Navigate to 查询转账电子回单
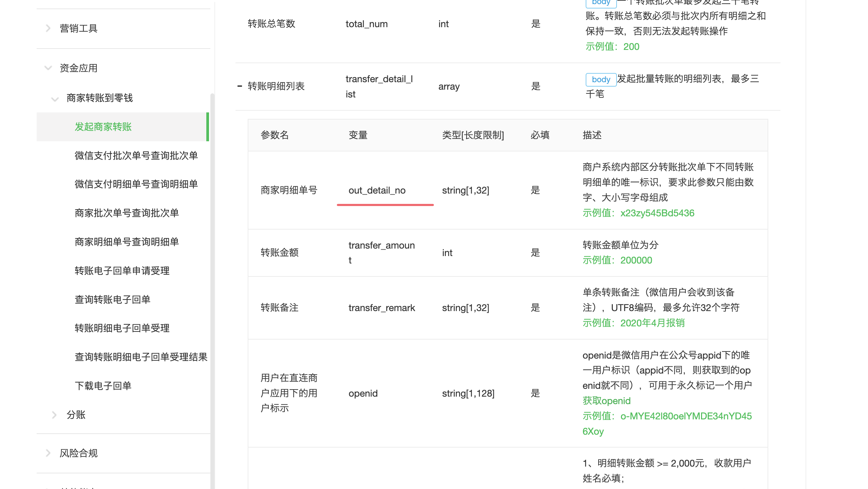Screen dimensions: 868x489 [x=112, y=300]
